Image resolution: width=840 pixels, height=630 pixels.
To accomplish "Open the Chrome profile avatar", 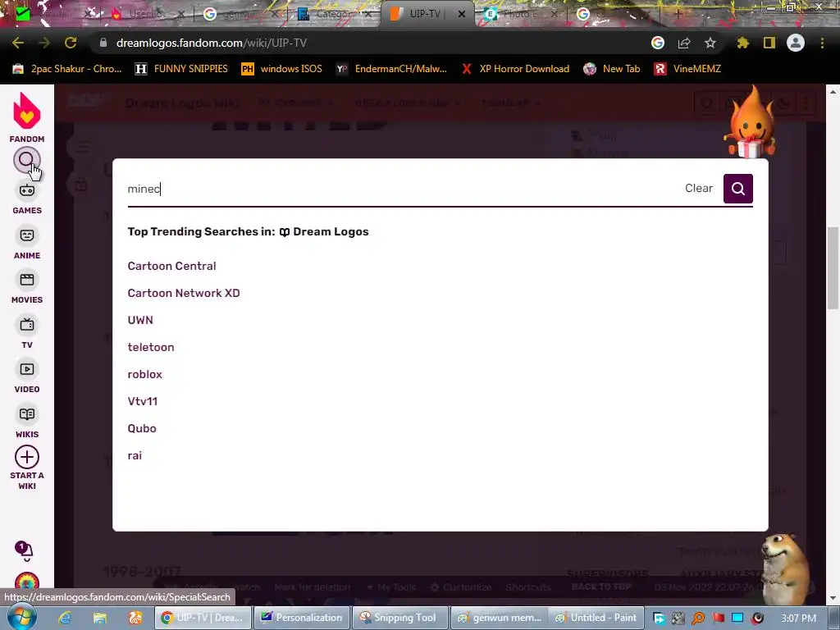I will [x=796, y=43].
